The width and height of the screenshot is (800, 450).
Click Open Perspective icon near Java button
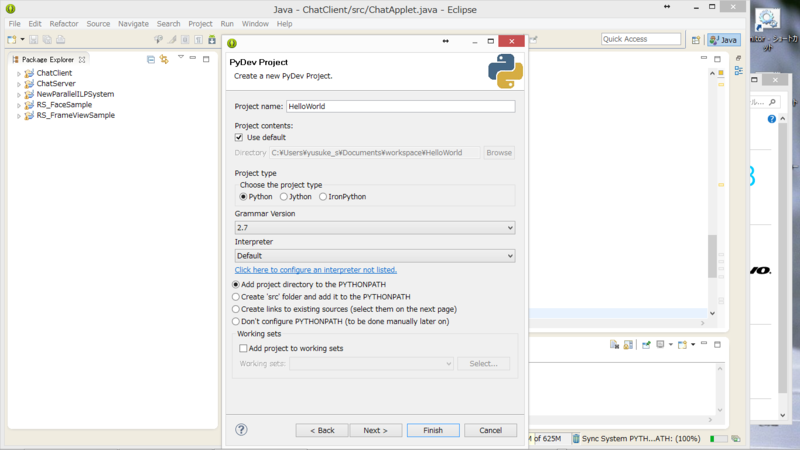[695, 40]
